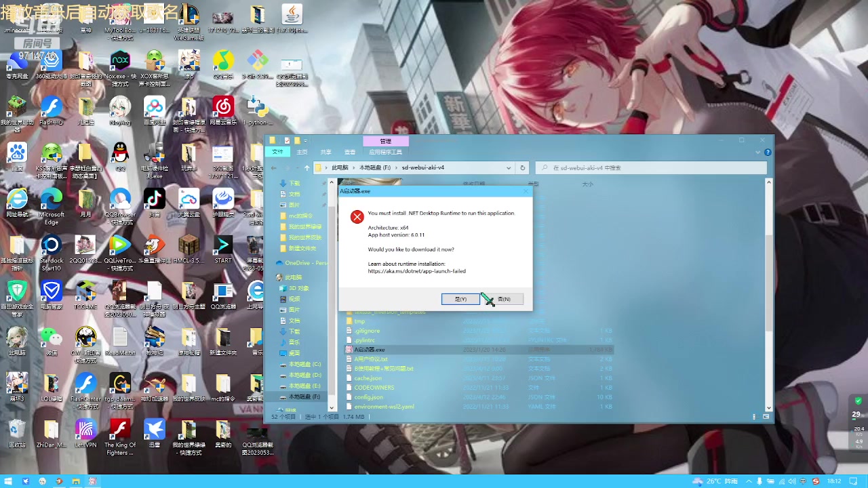868x488 pixels.
Task: Open the 回收站 recycle bin icon
Action: tap(17, 432)
